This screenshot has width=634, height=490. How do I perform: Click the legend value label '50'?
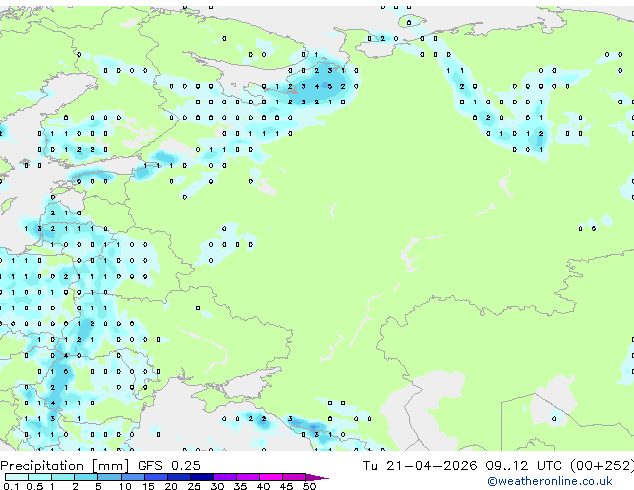tap(309, 486)
